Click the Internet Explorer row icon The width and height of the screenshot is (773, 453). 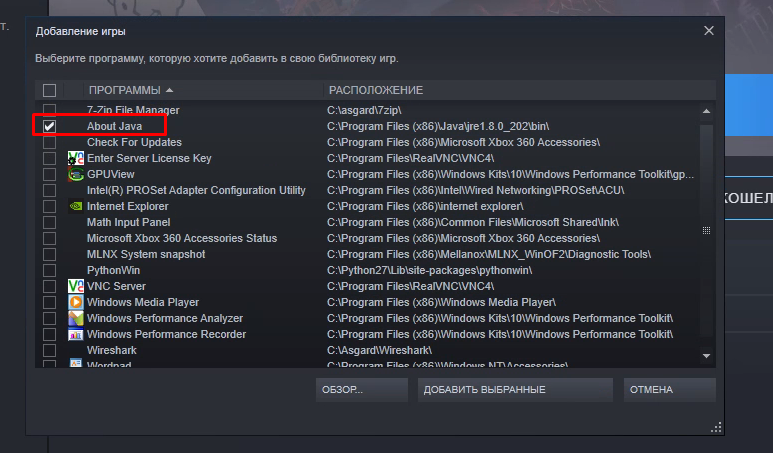click(75, 206)
